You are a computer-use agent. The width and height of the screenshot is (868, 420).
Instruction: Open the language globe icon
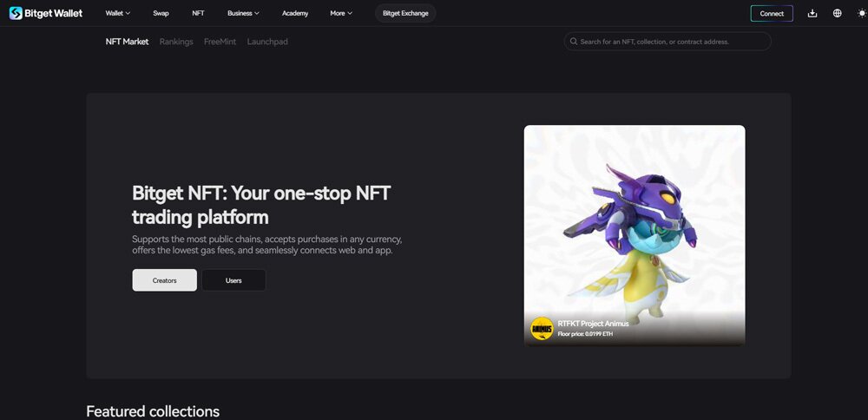pyautogui.click(x=837, y=13)
